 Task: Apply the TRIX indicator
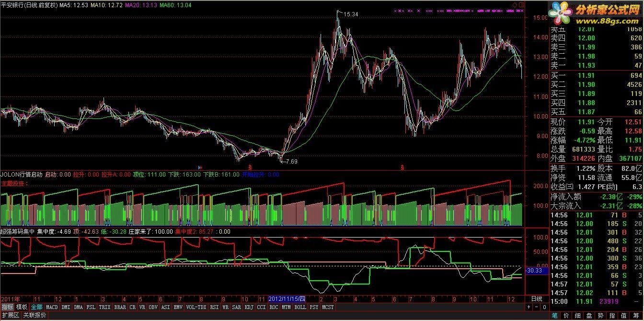point(104,307)
